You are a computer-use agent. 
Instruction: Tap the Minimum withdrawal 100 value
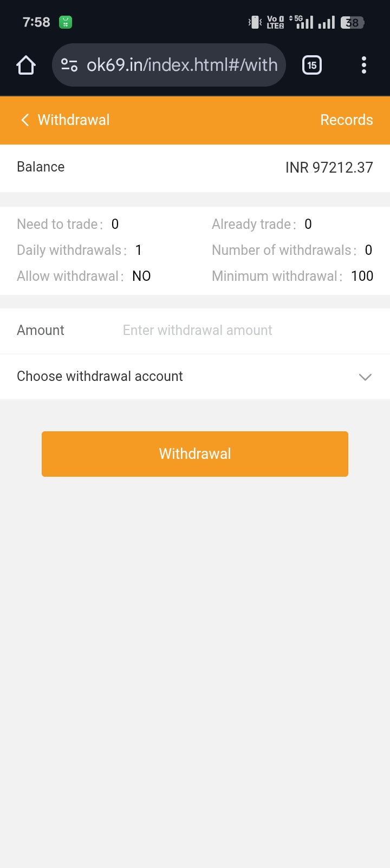[362, 276]
